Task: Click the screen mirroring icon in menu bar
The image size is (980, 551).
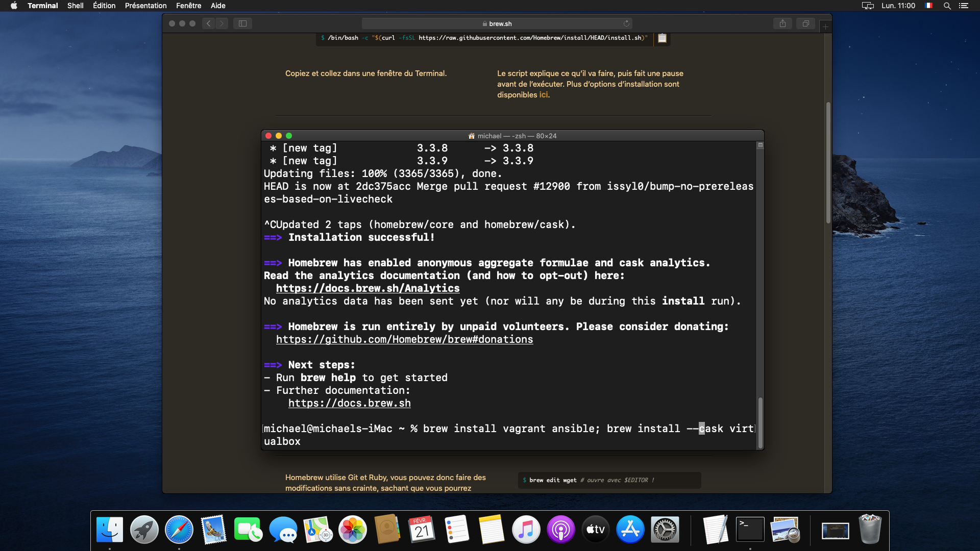Action: [868, 6]
